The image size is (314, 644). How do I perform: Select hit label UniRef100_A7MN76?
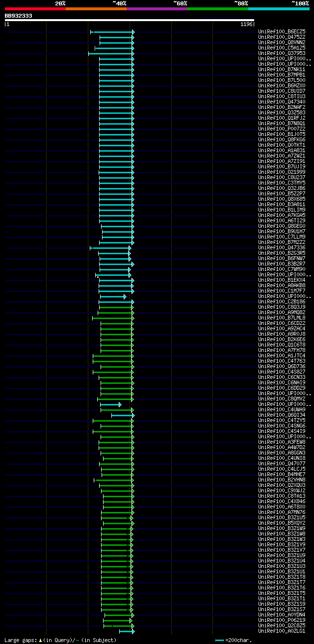click(x=282, y=512)
